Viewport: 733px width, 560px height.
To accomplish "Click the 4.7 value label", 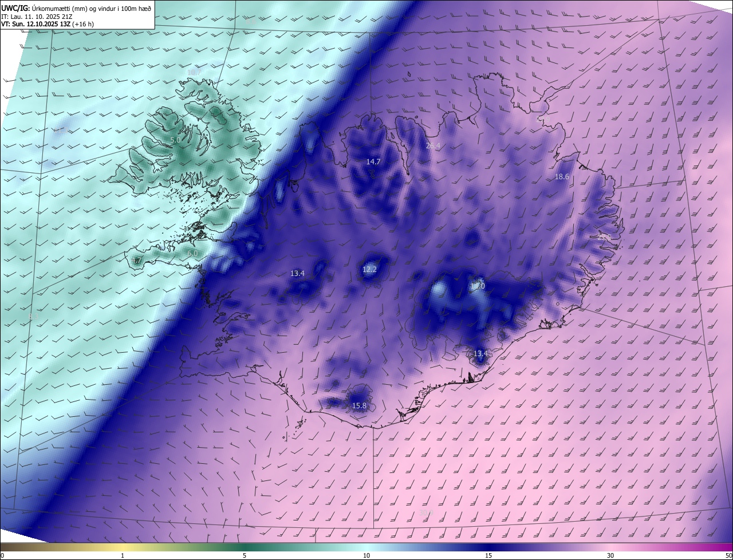I will 136,261.
